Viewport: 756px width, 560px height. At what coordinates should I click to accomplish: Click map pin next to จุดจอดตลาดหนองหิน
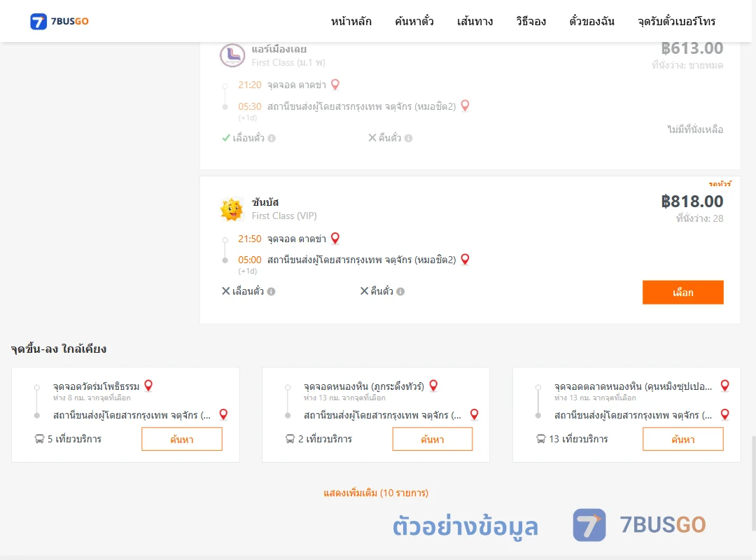click(x=724, y=386)
